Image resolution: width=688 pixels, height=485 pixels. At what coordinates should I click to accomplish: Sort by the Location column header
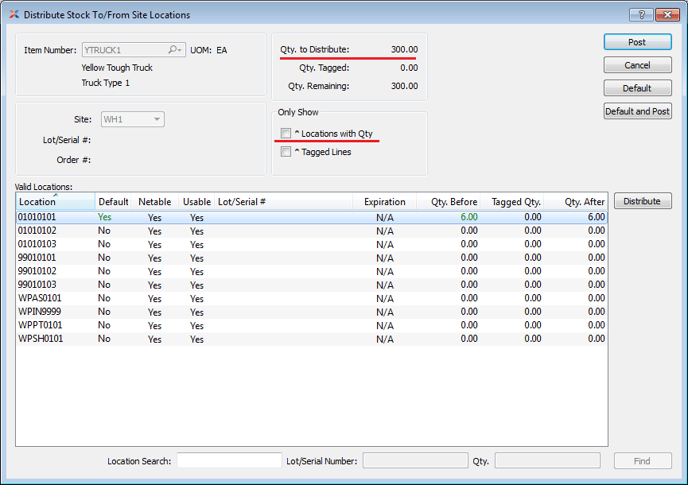[55, 202]
